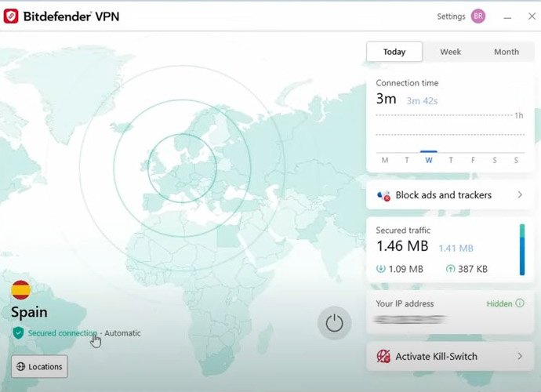Open Settings in the title bar

click(451, 16)
